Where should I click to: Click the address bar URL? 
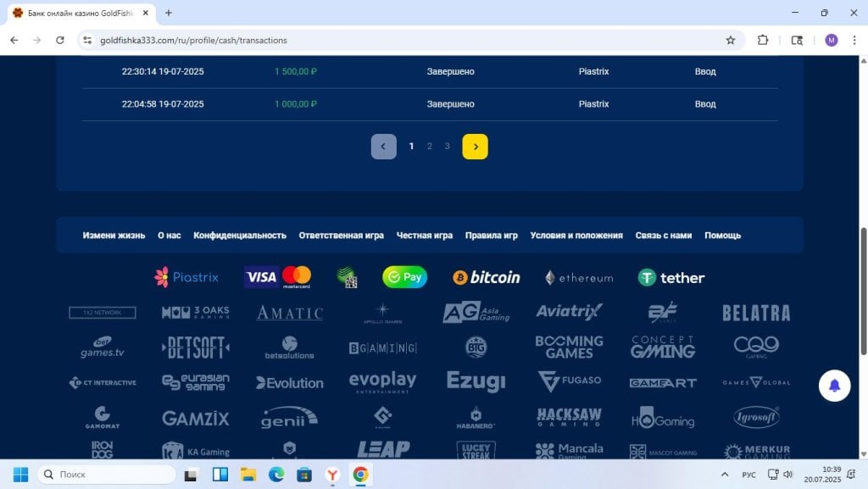click(193, 41)
